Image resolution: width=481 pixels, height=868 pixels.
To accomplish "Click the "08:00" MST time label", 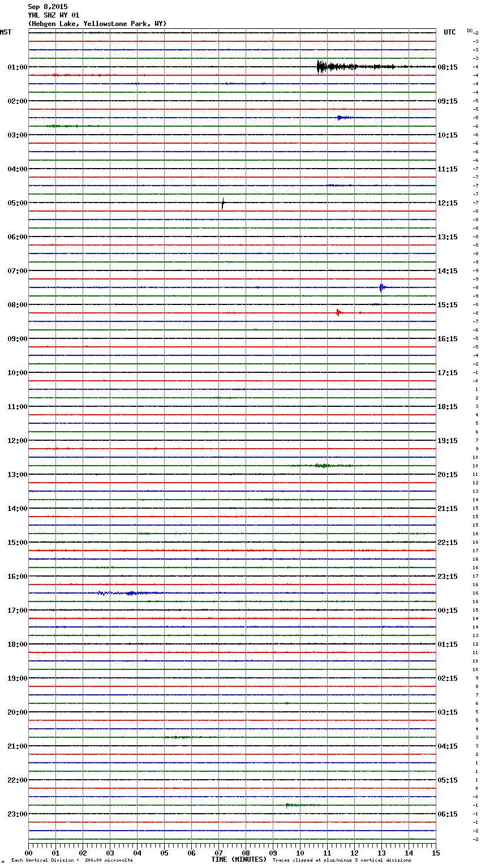I will [18, 305].
